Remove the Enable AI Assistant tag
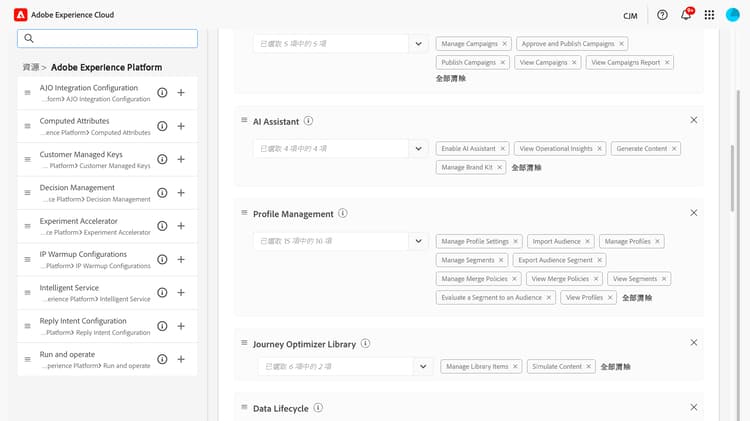The height and width of the screenshot is (421, 750). (x=503, y=149)
